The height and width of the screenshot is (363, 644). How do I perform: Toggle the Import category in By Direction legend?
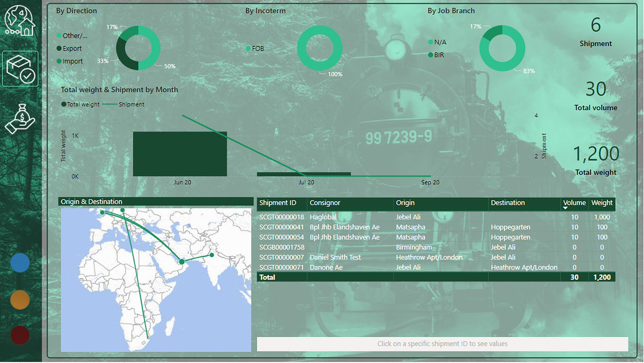[60, 61]
